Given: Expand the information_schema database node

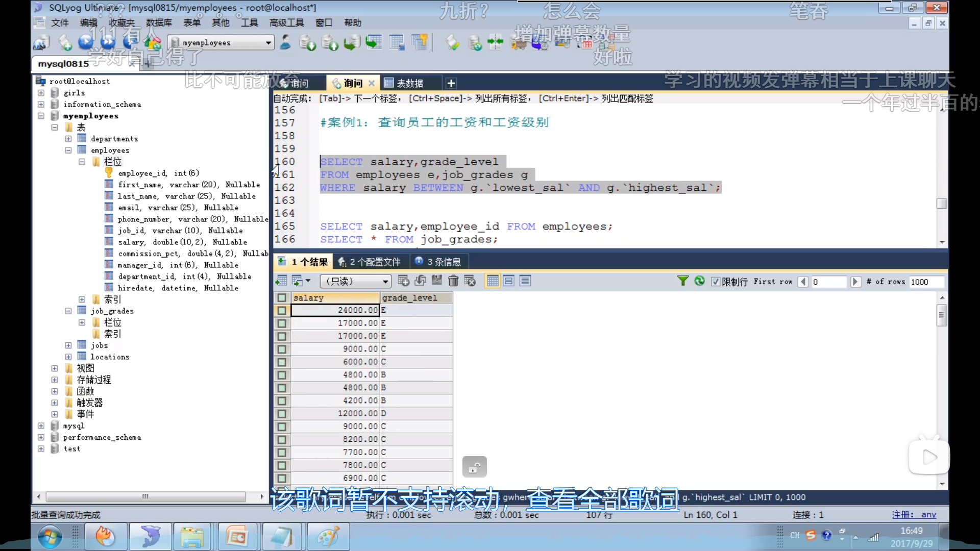Looking at the screenshot, I should click(x=41, y=104).
